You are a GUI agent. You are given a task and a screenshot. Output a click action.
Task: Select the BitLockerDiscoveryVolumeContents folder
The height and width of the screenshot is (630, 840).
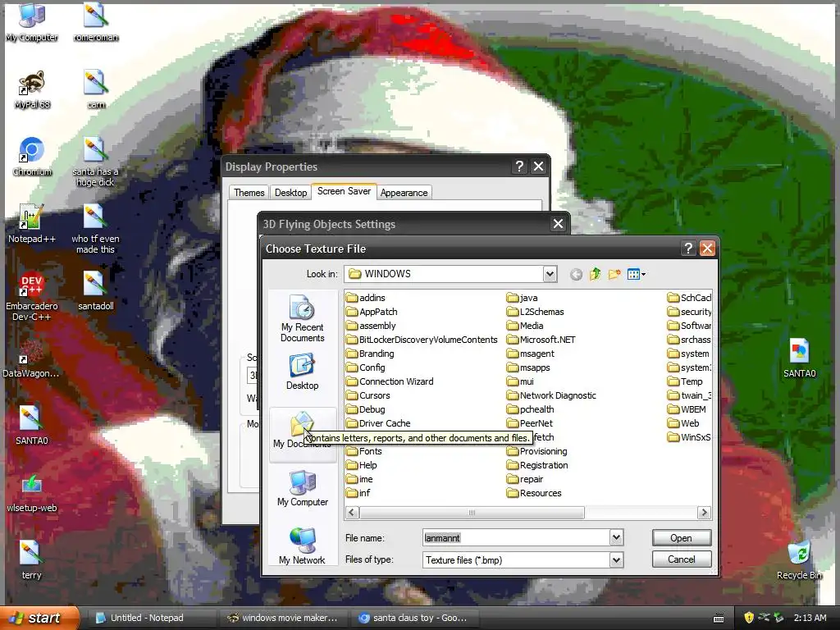pos(422,340)
